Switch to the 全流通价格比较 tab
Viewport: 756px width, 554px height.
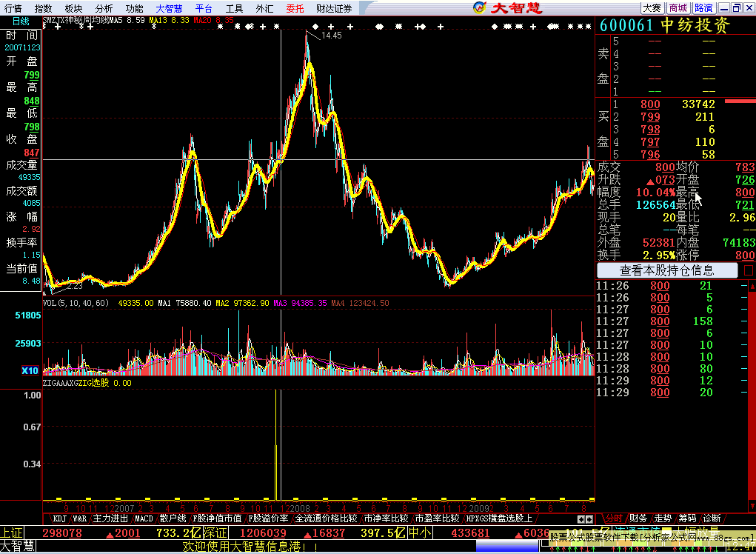tap(326, 518)
